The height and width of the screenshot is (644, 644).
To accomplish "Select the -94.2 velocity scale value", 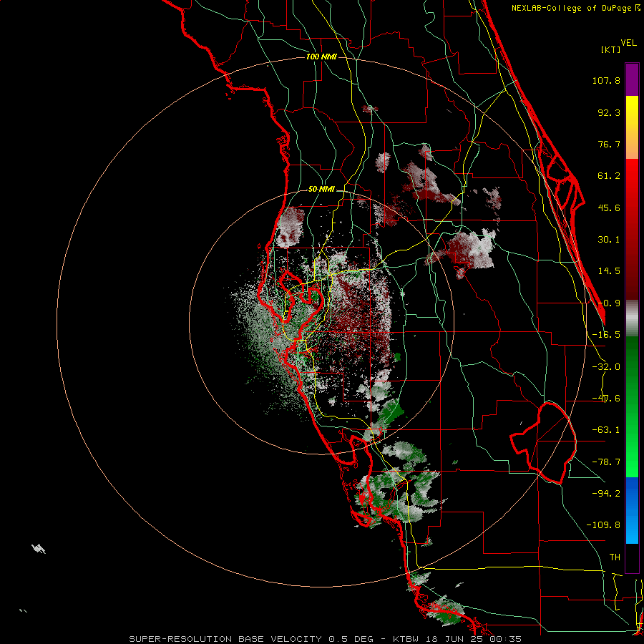I will pos(606,493).
